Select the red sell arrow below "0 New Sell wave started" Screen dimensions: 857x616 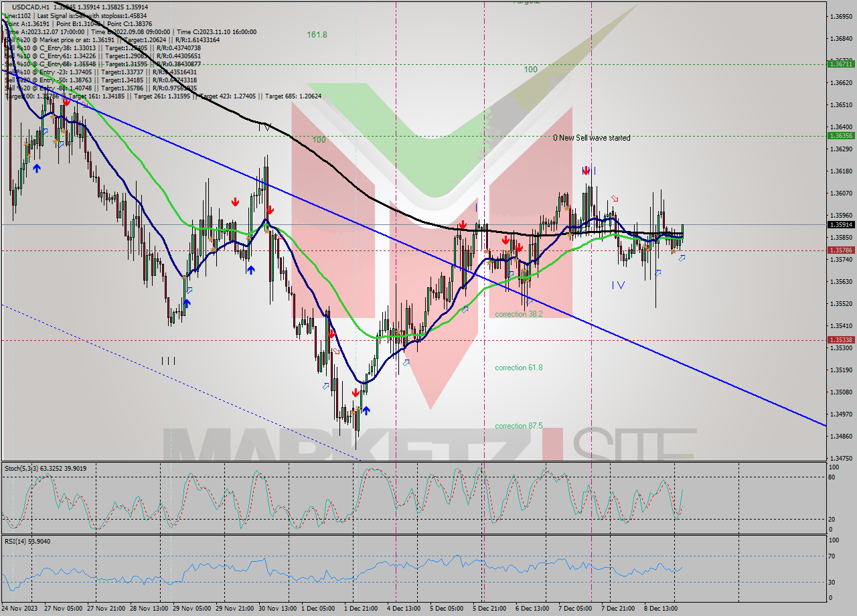pos(586,171)
